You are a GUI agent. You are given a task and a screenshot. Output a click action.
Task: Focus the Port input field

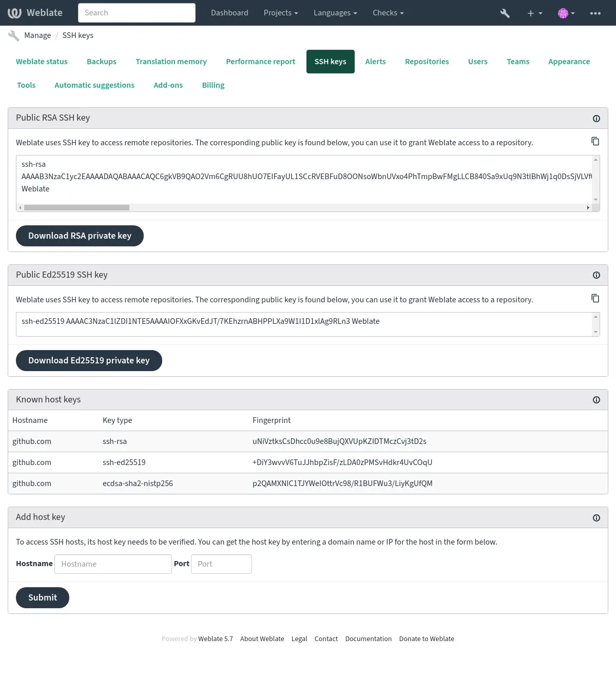[x=221, y=564]
